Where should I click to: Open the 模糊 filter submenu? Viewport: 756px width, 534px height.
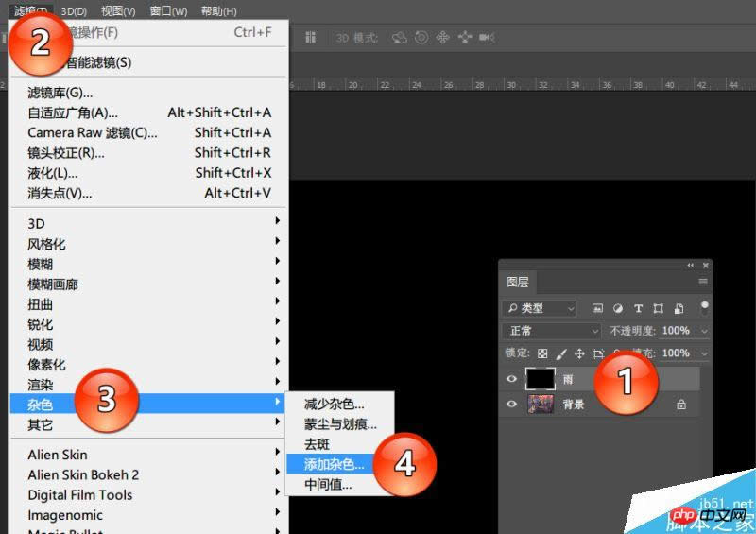47,264
